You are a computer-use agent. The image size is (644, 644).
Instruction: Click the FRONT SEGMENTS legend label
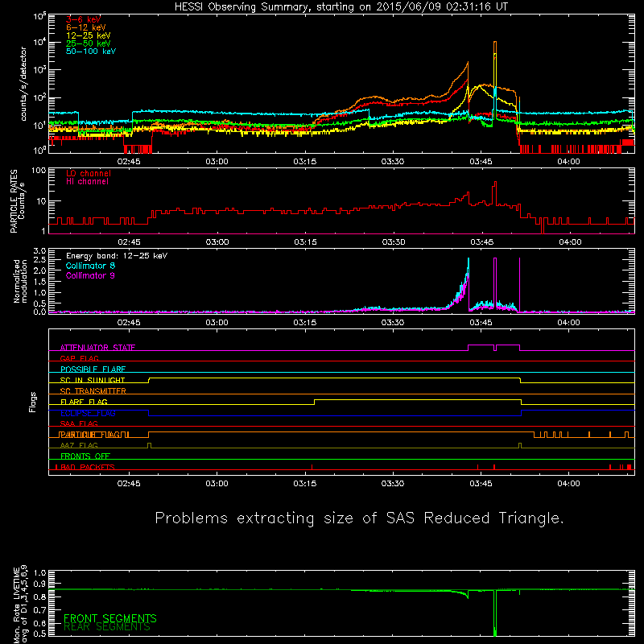[110, 618]
